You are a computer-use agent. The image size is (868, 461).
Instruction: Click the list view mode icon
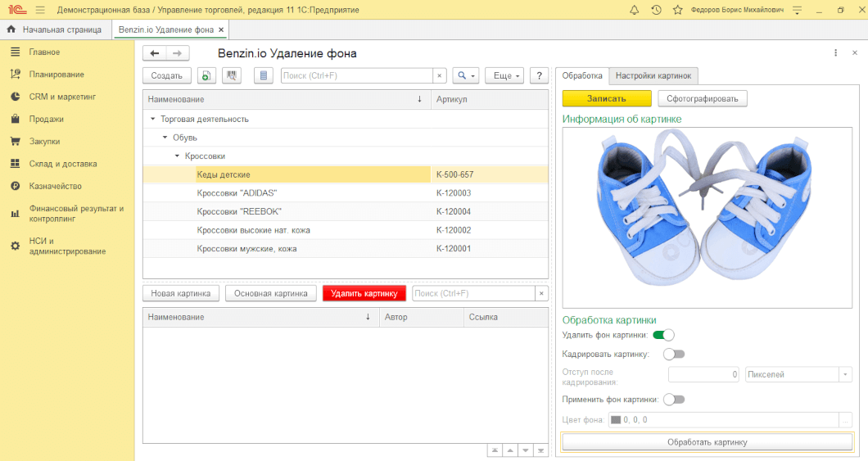[263, 75]
